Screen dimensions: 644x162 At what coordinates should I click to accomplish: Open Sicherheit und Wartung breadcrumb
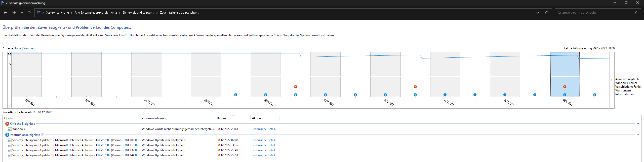click(138, 13)
